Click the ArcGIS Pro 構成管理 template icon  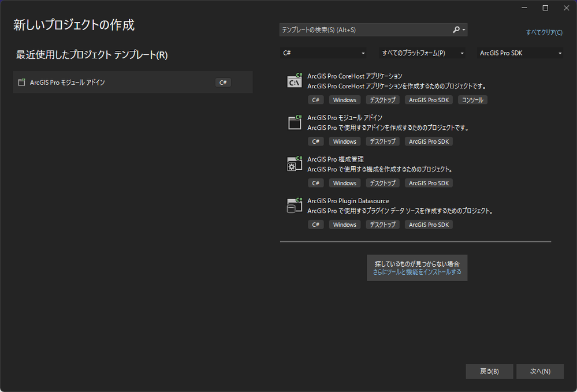coord(294,164)
